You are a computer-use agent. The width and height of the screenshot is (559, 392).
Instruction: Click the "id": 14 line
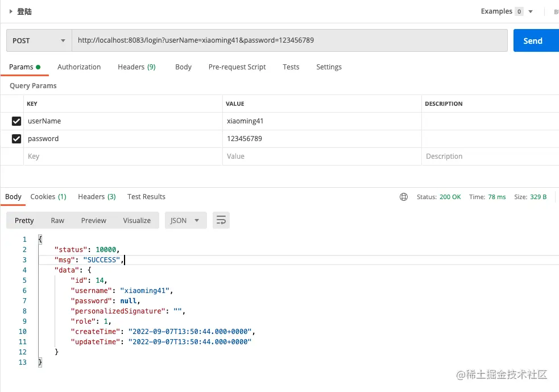(x=89, y=280)
